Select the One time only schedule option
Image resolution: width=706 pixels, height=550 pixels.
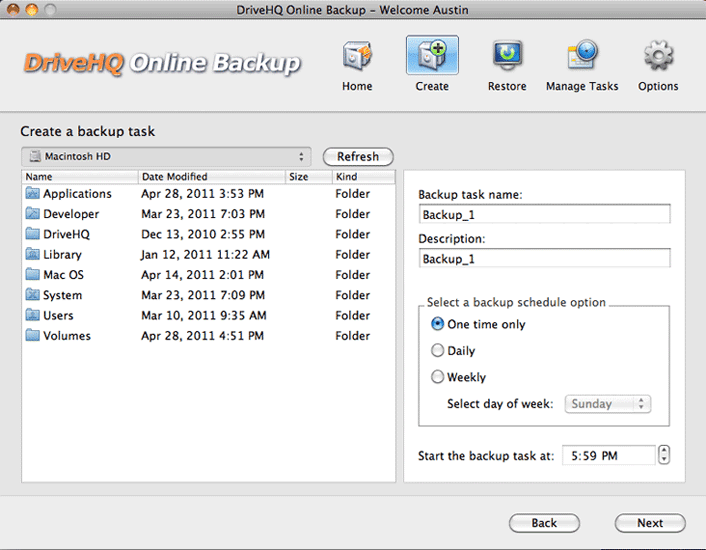(438, 324)
